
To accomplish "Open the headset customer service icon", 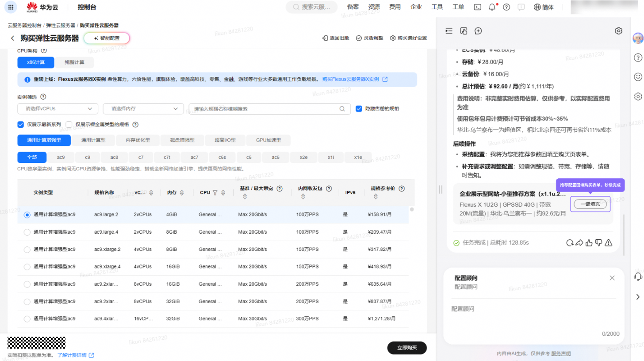I will pyautogui.click(x=638, y=277).
